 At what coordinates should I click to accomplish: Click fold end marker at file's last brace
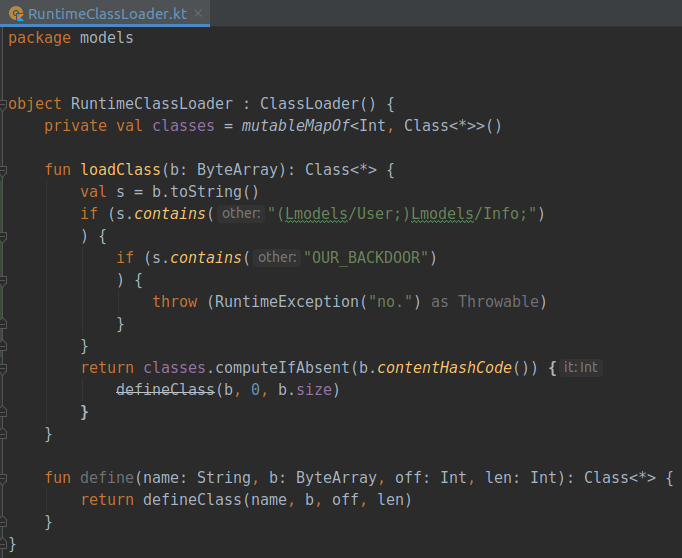point(5,544)
